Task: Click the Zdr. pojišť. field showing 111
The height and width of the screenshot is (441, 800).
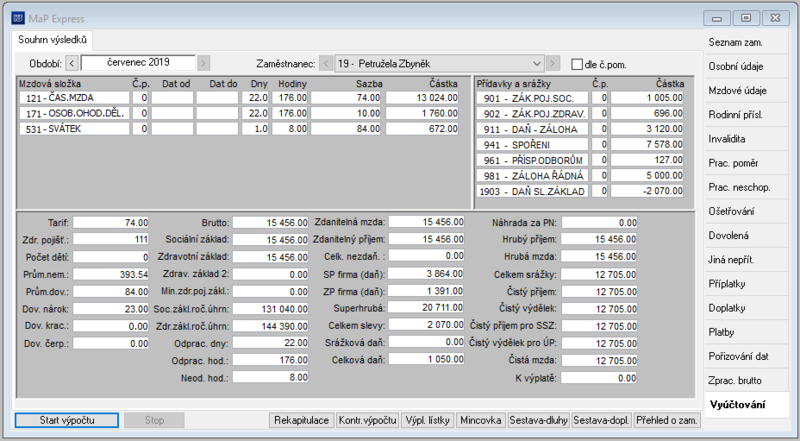Action: 111,239
